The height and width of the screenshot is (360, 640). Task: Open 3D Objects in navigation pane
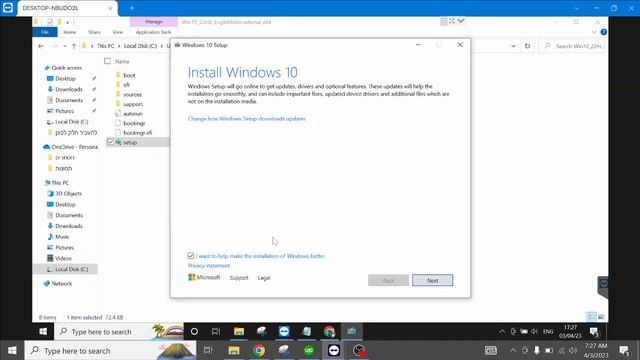[68, 193]
